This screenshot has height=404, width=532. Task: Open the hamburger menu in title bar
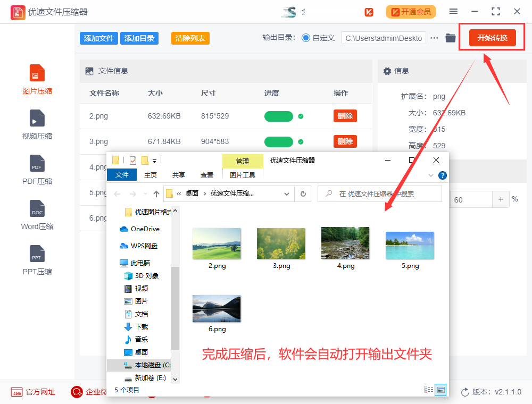(x=453, y=12)
